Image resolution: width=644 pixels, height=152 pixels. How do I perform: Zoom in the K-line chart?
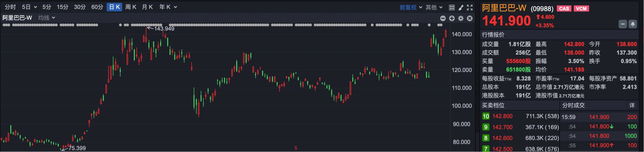pos(452,18)
